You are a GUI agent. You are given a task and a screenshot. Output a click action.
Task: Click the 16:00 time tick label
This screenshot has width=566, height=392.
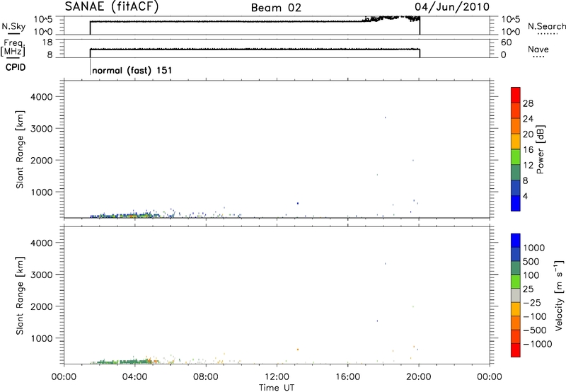coord(347,377)
